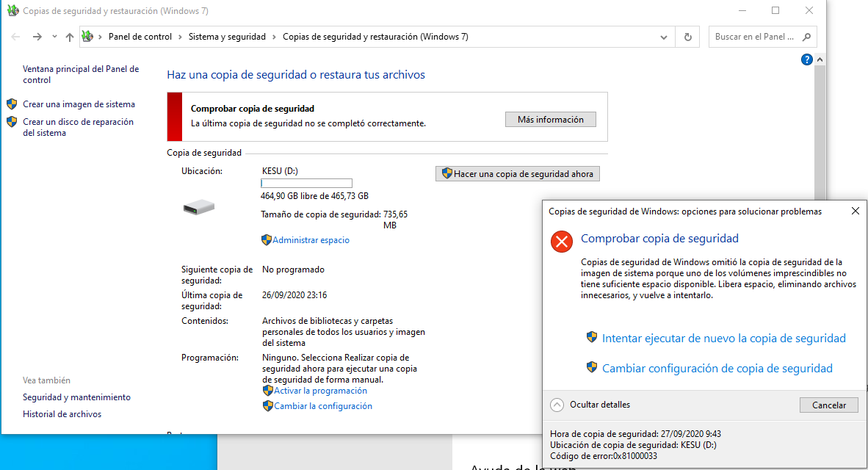This screenshot has width=868, height=470.
Task: Click the Forward navigation arrow
Action: (x=37, y=37)
